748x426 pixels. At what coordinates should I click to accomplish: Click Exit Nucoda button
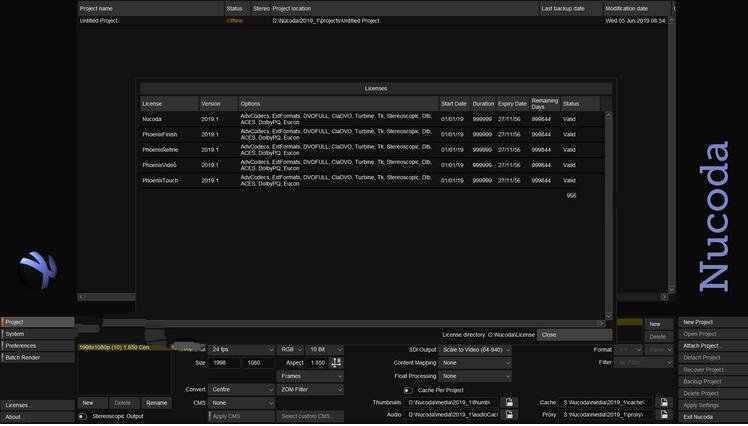coord(713,417)
